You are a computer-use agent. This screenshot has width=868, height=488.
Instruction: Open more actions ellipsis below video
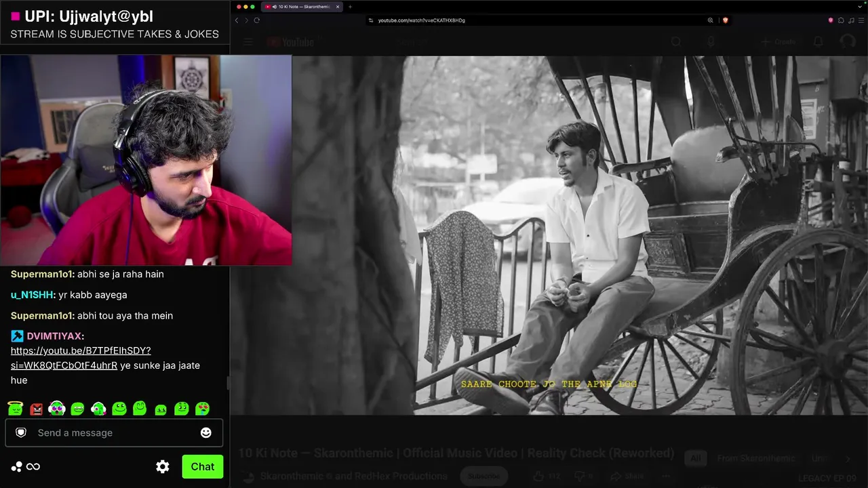pos(666,476)
